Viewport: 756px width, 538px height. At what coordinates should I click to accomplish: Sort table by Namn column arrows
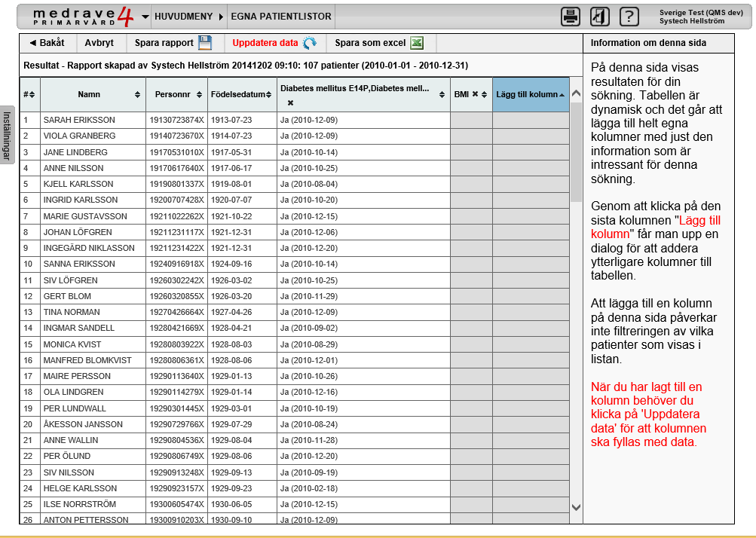[137, 94]
